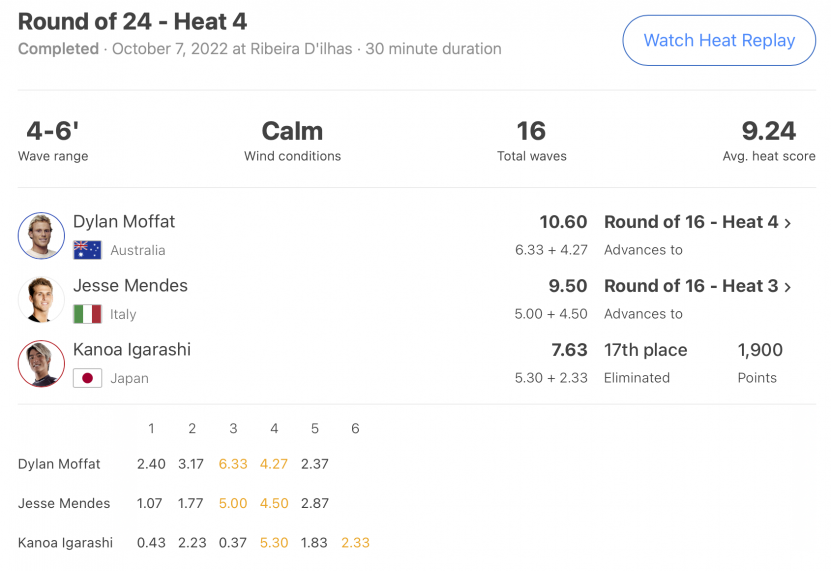Open Dylan Moffat's profile photo
The image size is (831, 571).
pyautogui.click(x=41, y=235)
